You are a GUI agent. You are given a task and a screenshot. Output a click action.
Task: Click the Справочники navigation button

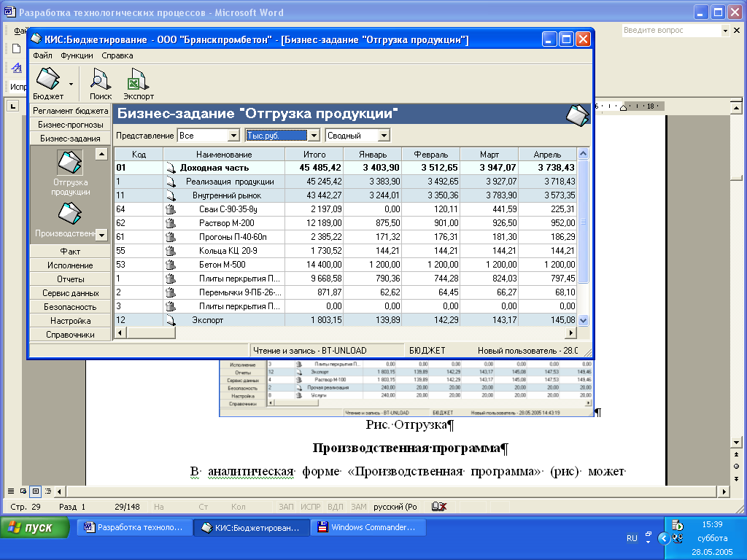pos(70,335)
